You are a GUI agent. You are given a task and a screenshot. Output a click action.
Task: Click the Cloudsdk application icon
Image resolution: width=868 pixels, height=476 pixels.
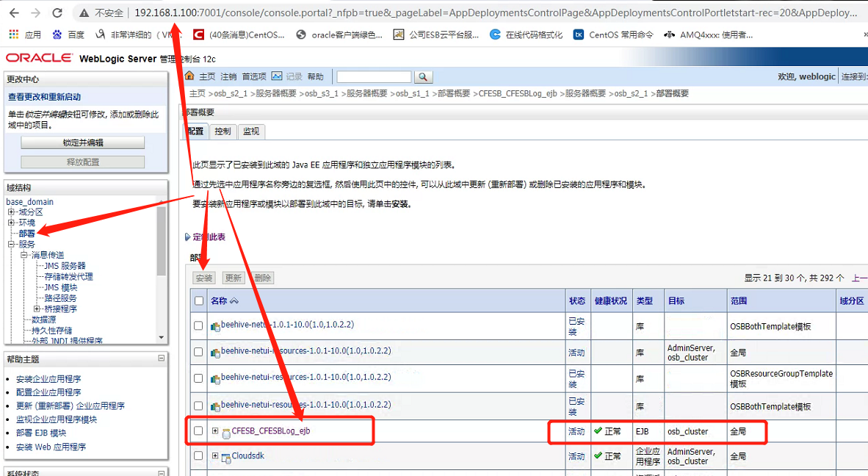pyautogui.click(x=226, y=458)
